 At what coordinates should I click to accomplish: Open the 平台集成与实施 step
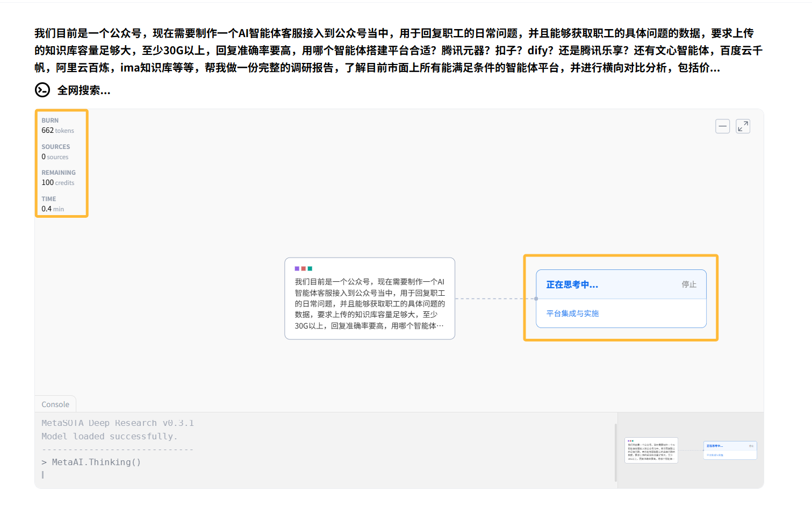coord(572,313)
